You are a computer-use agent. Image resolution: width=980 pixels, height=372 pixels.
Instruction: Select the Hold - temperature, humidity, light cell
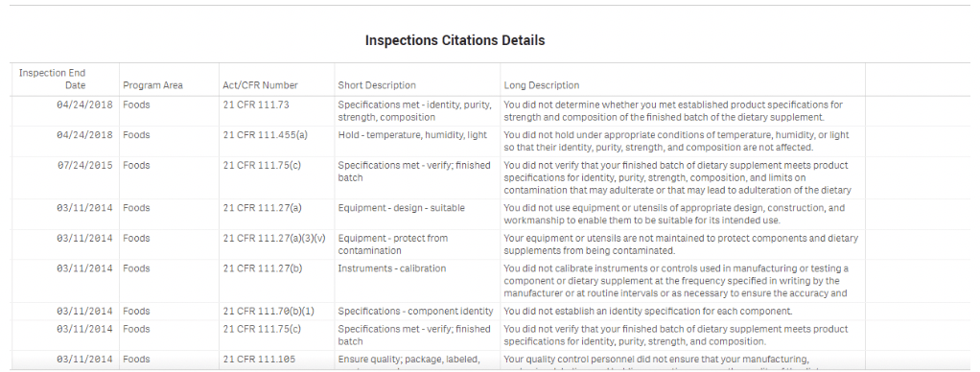[x=412, y=134]
